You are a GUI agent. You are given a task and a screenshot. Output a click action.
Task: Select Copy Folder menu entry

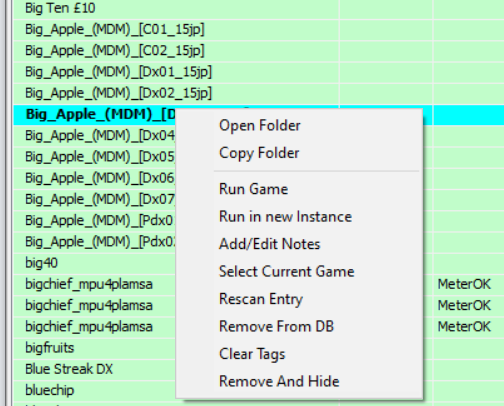[259, 153]
